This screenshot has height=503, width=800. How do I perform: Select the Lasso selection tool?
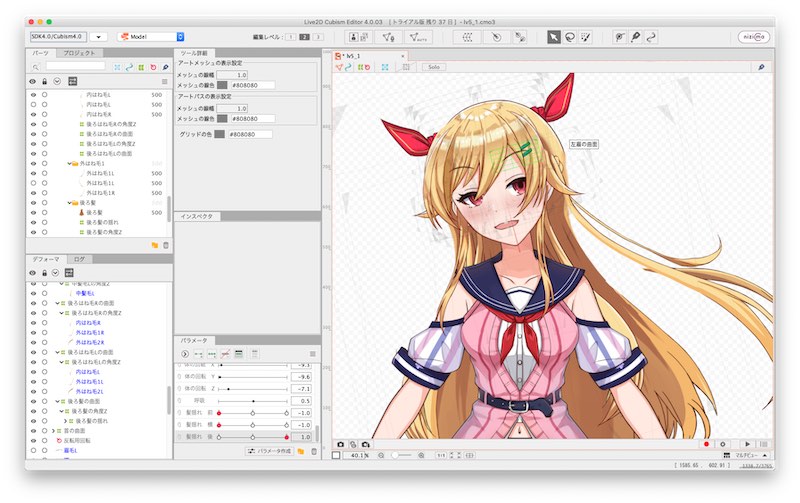point(570,37)
